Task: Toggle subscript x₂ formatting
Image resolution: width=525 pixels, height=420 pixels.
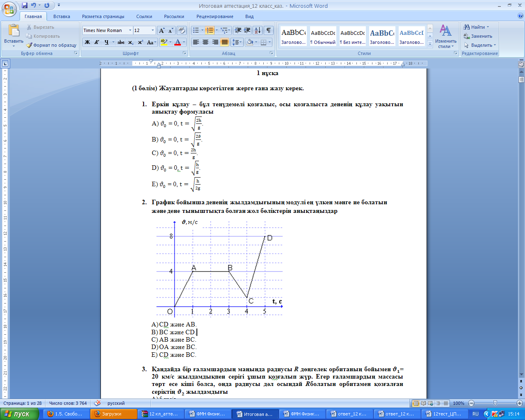Action: pyautogui.click(x=130, y=42)
